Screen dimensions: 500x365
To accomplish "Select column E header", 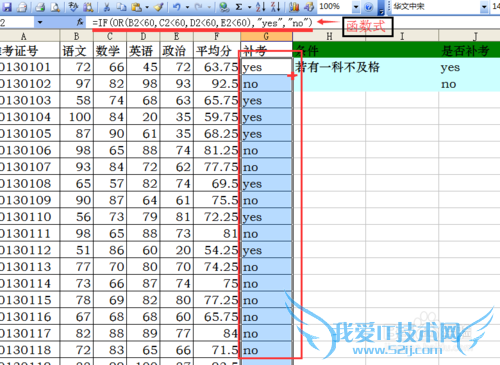I will click(x=177, y=36).
